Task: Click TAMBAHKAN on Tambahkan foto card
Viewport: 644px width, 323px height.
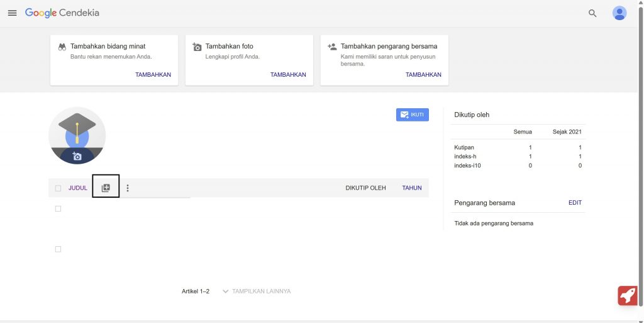Action: point(288,75)
